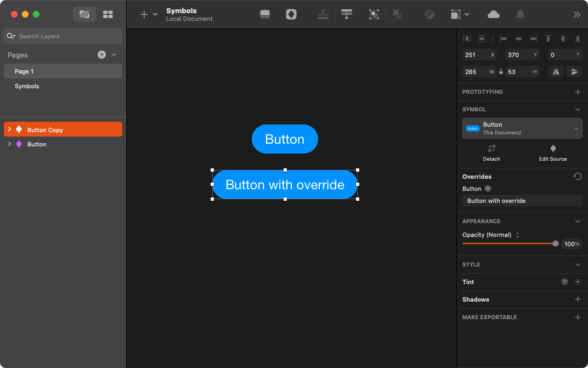Click the opacity slider handle
This screenshot has height=368, width=588.
pyautogui.click(x=556, y=244)
